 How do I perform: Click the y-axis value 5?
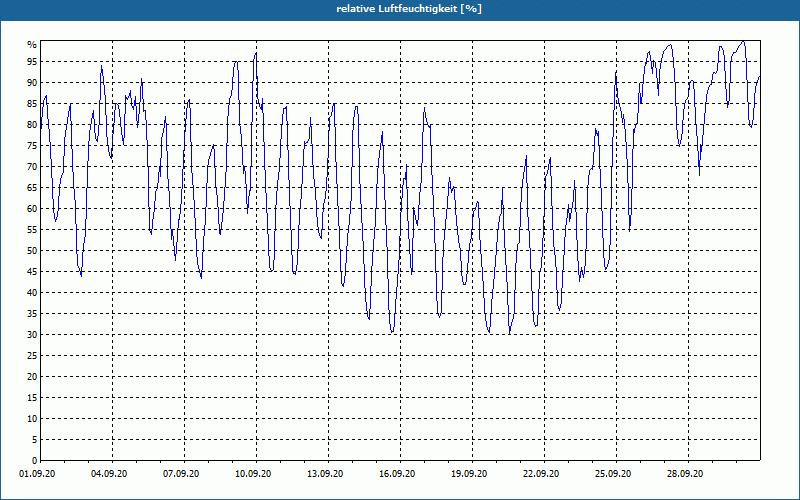pyautogui.click(x=35, y=439)
